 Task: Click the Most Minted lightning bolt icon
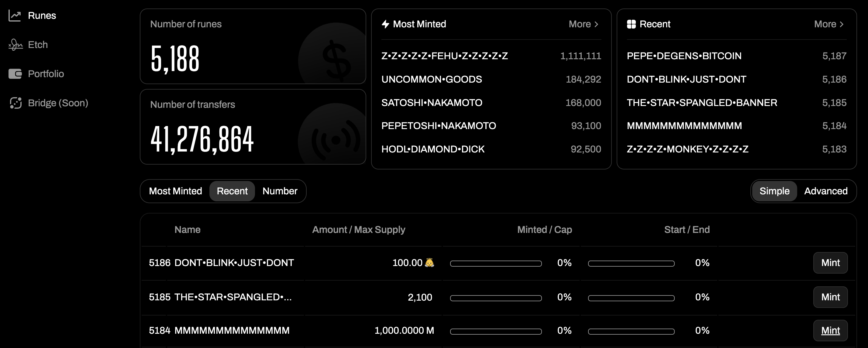(385, 24)
